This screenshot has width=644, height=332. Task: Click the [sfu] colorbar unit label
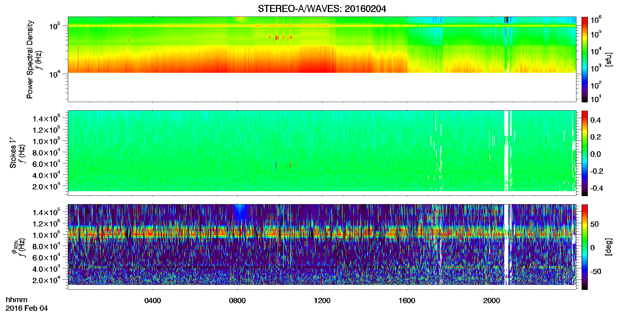[609, 59]
